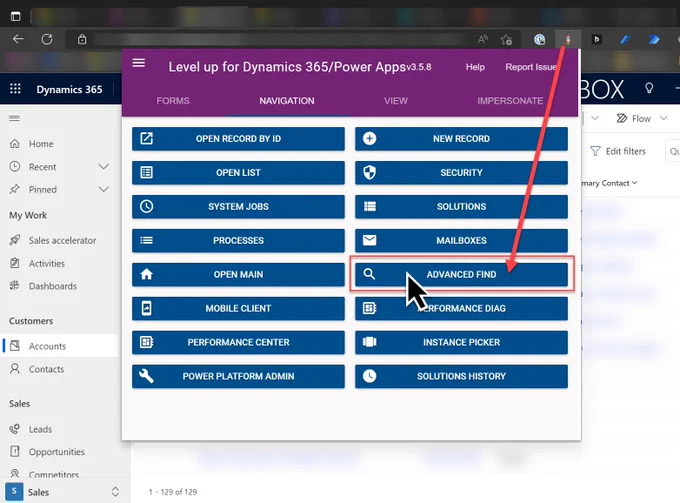Screen dimensions: 680x503
Task: Open Competitors in sidebar
Action: pyautogui.click(x=53, y=474)
